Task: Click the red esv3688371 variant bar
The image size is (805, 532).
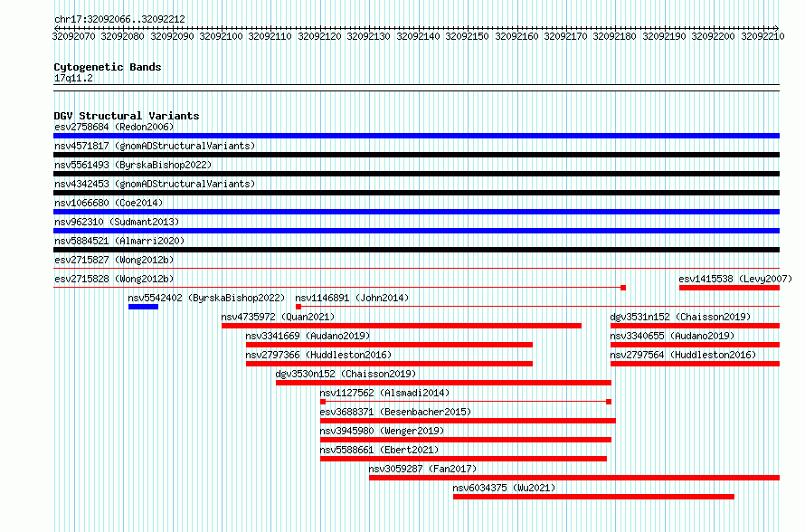Action: 468,421
